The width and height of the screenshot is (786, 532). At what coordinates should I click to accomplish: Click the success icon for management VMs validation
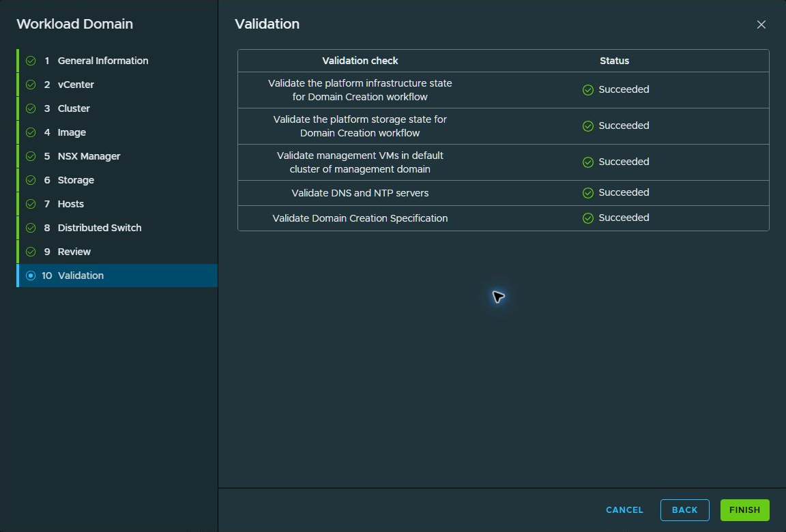588,162
